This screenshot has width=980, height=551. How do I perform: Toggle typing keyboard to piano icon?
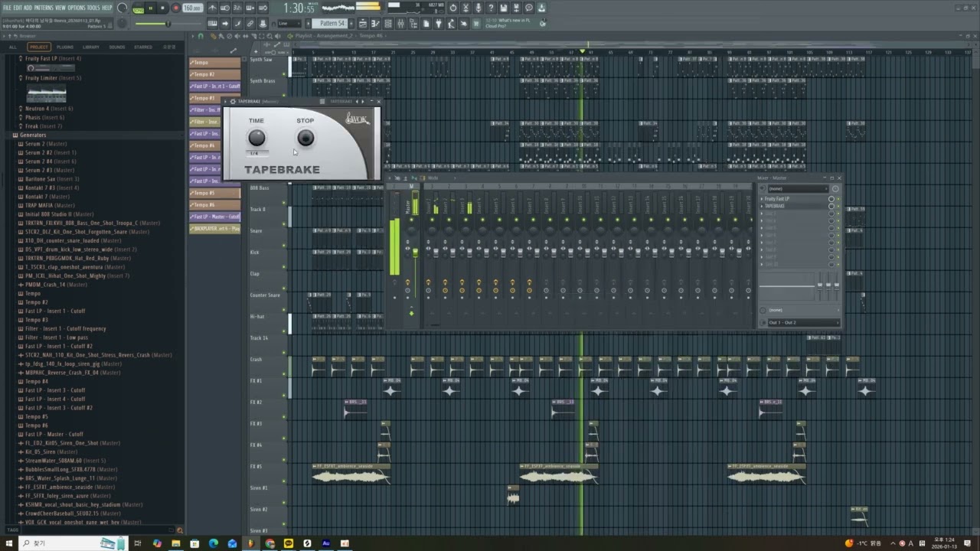(x=212, y=23)
